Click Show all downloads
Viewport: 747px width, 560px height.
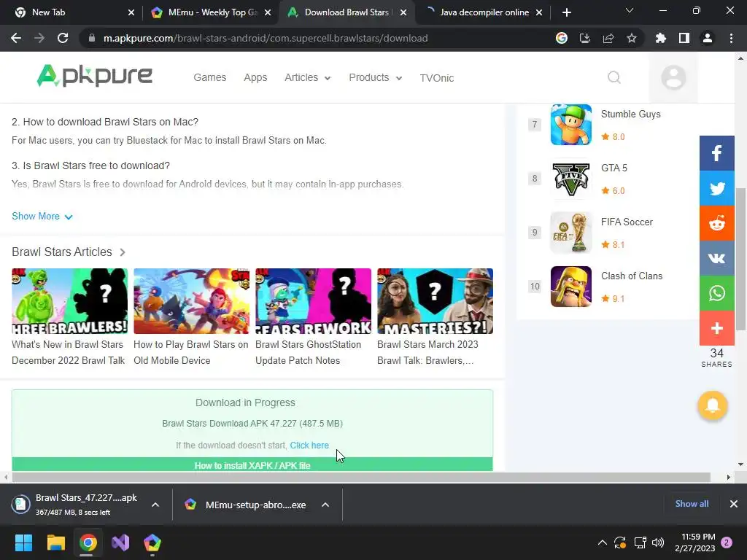[692, 504]
